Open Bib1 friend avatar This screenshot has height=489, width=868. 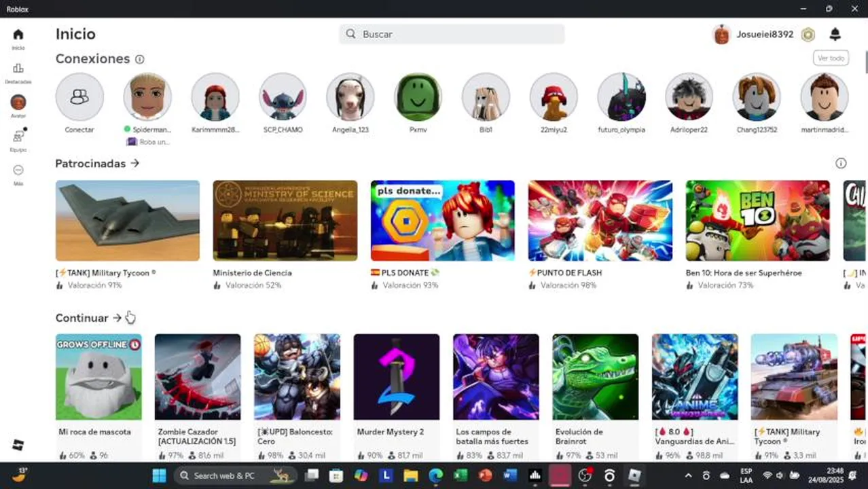(x=486, y=97)
